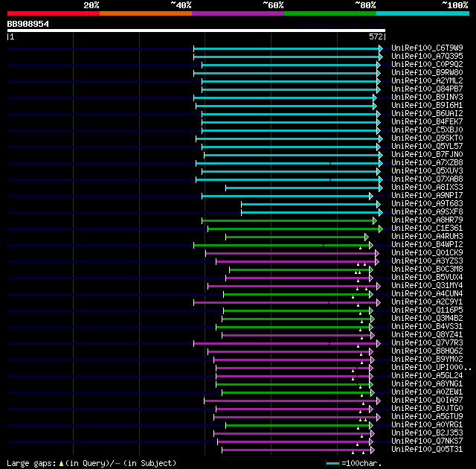Select the UniRef100_Q7V7R3 hit
The image size is (476, 469).
427,343
